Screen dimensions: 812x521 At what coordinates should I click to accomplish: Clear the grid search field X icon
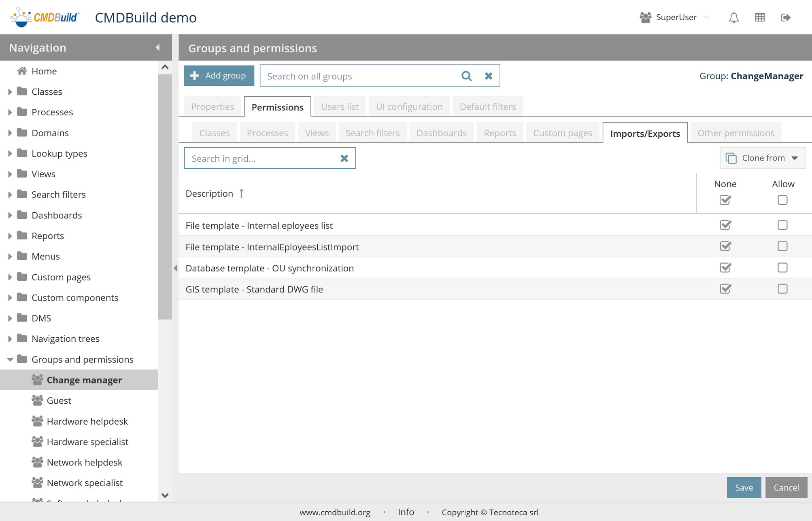point(344,159)
